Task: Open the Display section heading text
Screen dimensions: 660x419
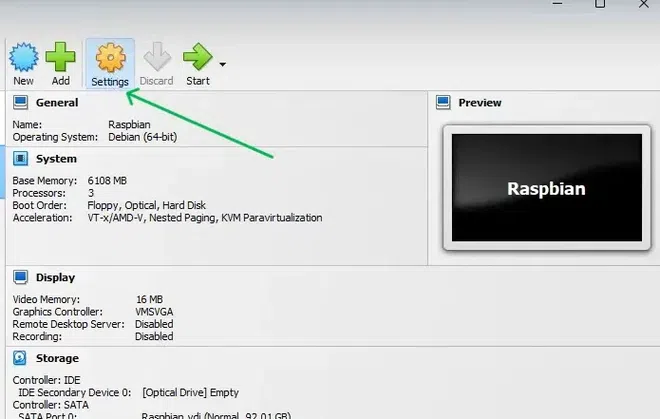Action: (x=56, y=277)
